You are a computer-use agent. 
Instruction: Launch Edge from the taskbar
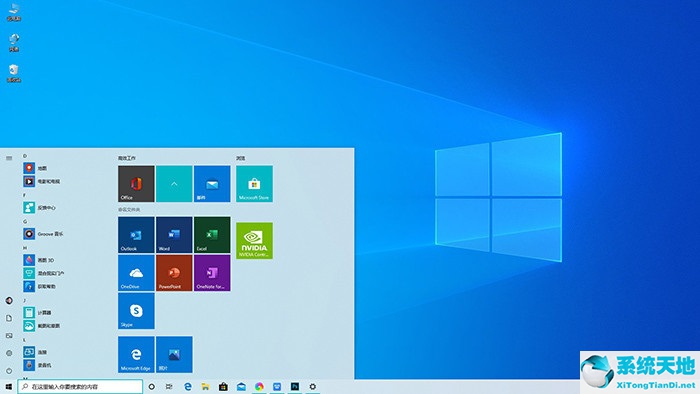pyautogui.click(x=188, y=386)
